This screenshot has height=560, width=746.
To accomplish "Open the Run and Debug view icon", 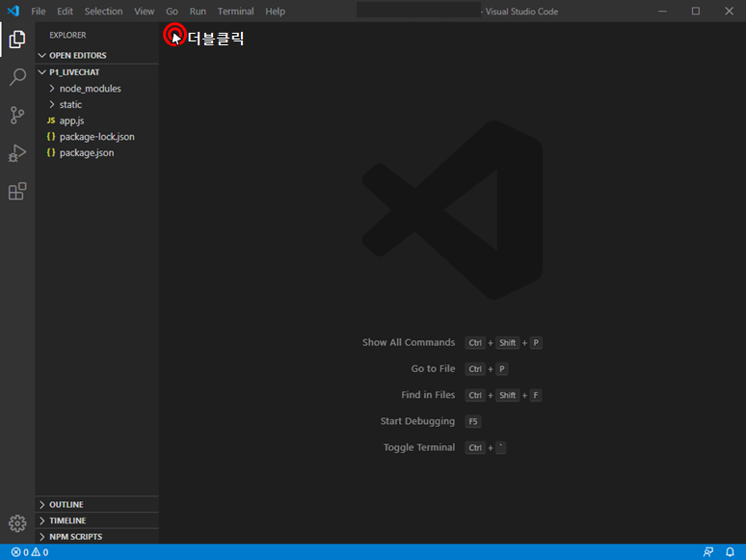I will 17,153.
